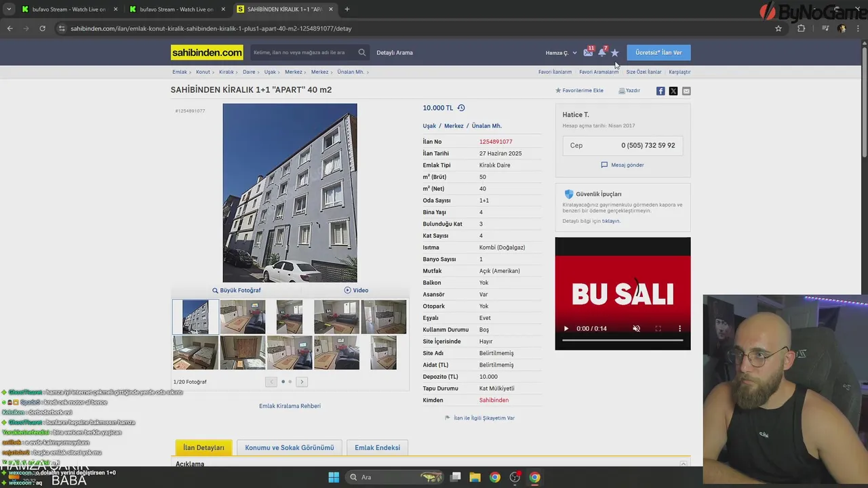Open the notifications bell icon
868x488 pixels.
pyautogui.click(x=601, y=52)
